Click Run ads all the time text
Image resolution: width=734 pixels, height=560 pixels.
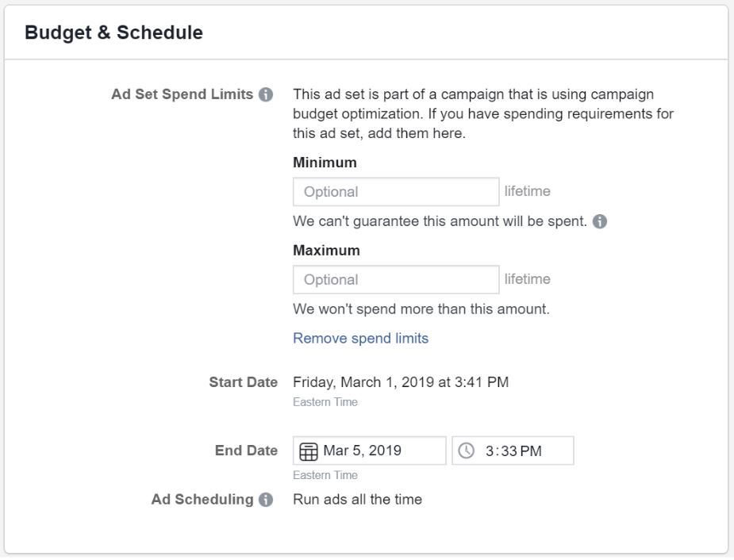(x=358, y=500)
